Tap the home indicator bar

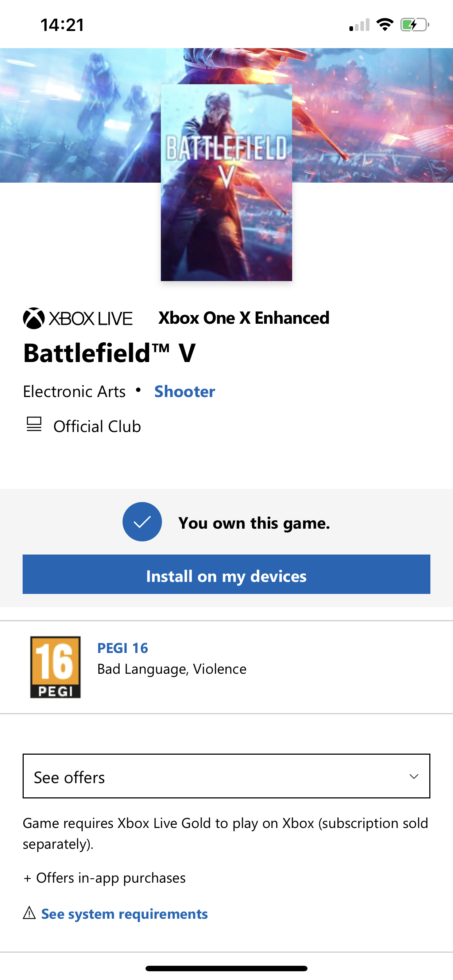coord(226,968)
